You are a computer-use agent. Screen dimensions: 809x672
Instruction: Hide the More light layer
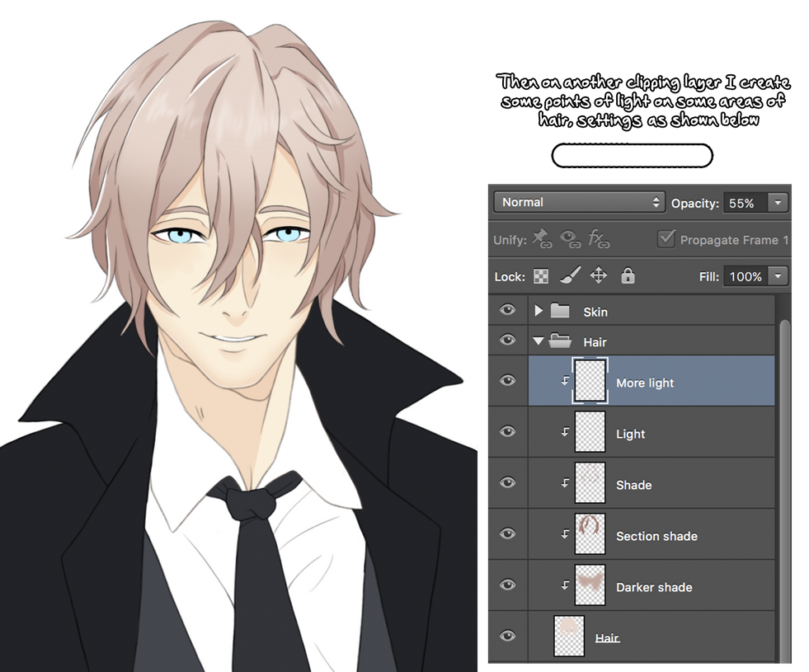tap(508, 381)
